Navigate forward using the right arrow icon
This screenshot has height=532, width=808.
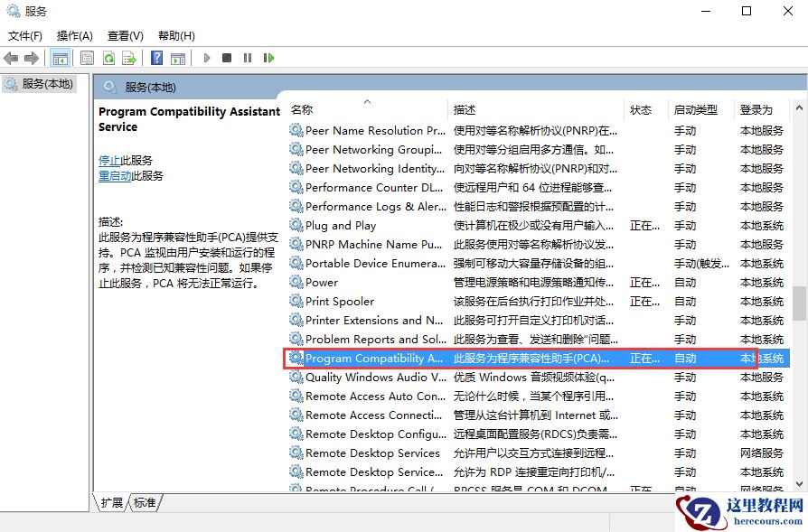(x=30, y=58)
